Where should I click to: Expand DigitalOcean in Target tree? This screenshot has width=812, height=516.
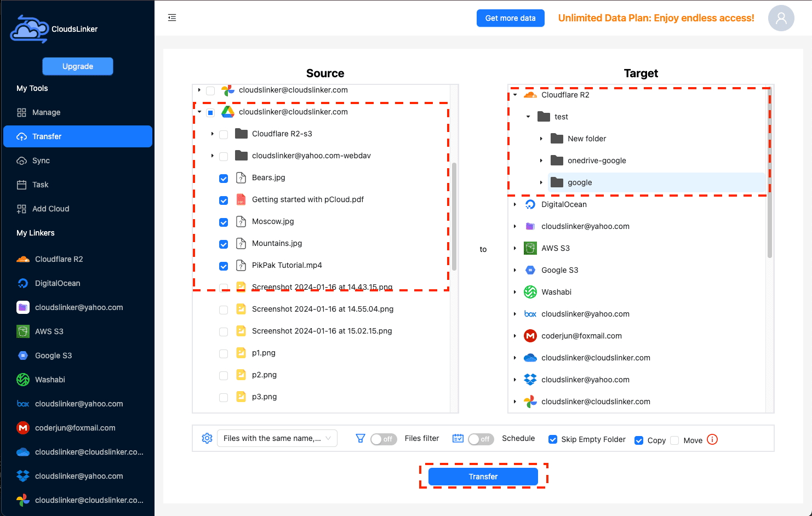(515, 204)
